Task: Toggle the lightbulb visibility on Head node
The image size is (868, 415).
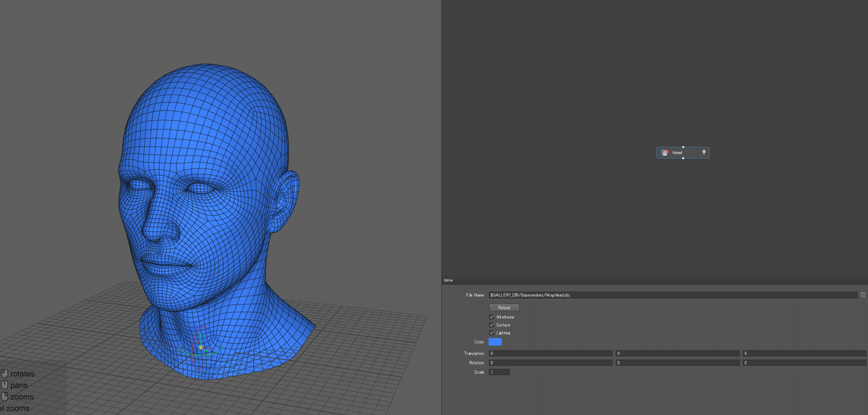Action: click(703, 153)
